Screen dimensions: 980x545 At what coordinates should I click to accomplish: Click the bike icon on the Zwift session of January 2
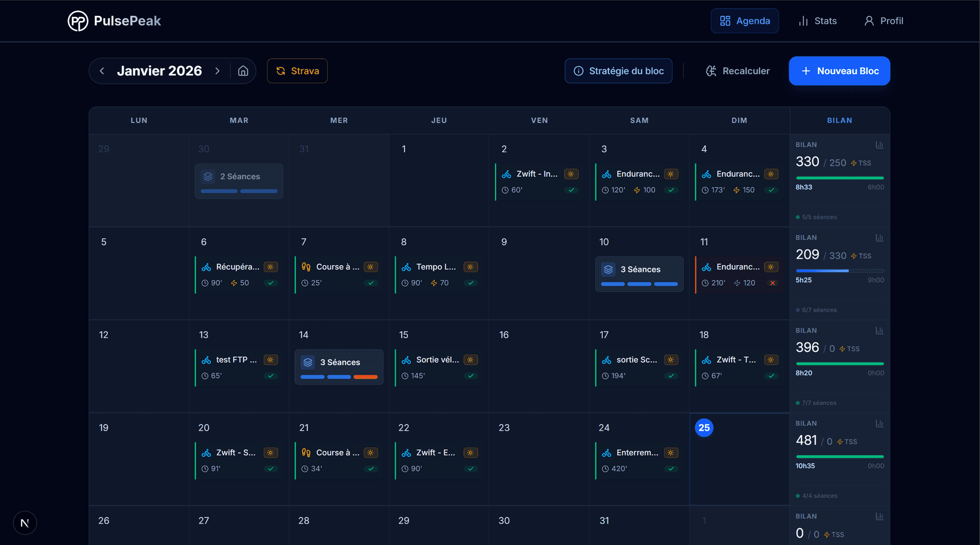tap(507, 174)
